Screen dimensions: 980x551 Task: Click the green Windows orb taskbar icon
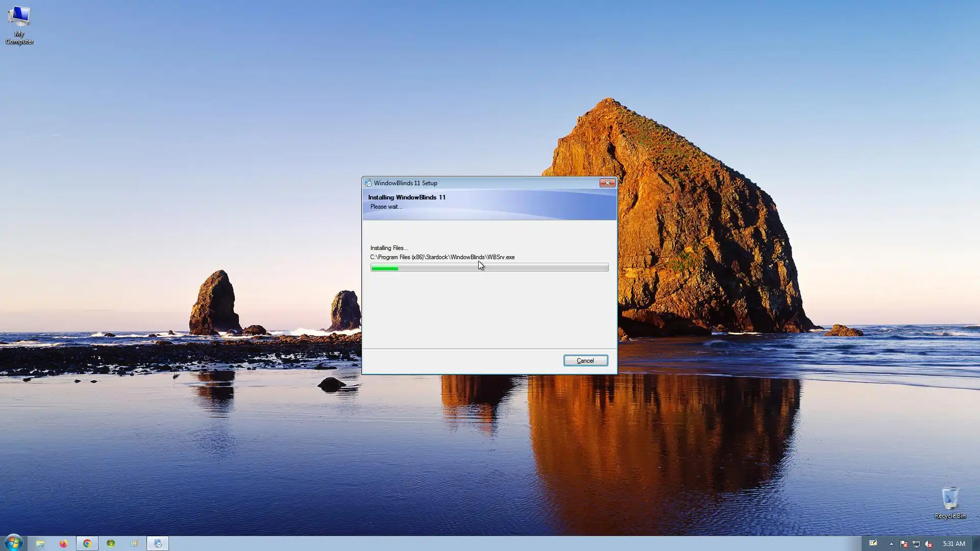(x=111, y=543)
